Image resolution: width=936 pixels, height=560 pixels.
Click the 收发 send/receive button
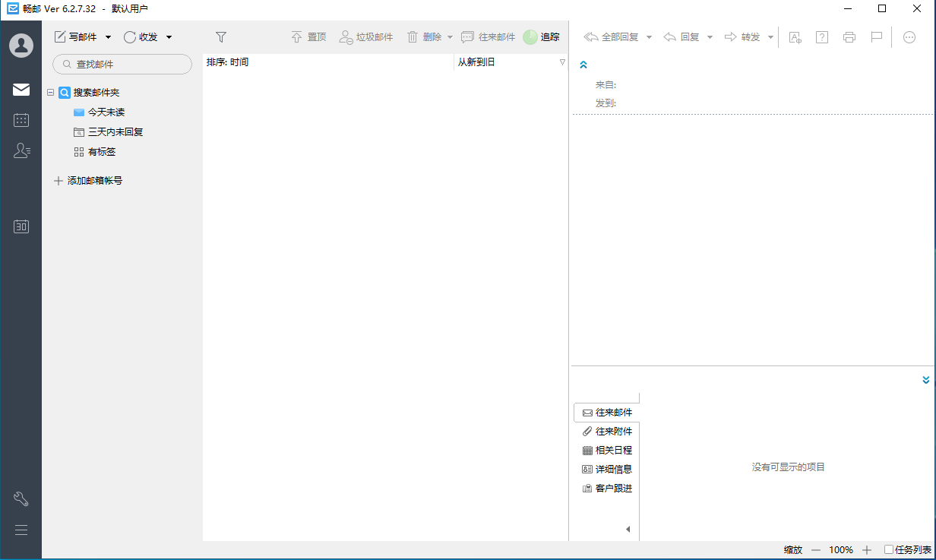pyautogui.click(x=141, y=36)
